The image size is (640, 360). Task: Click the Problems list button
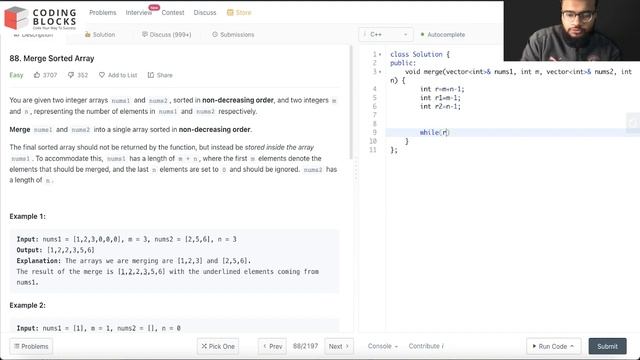click(x=31, y=346)
